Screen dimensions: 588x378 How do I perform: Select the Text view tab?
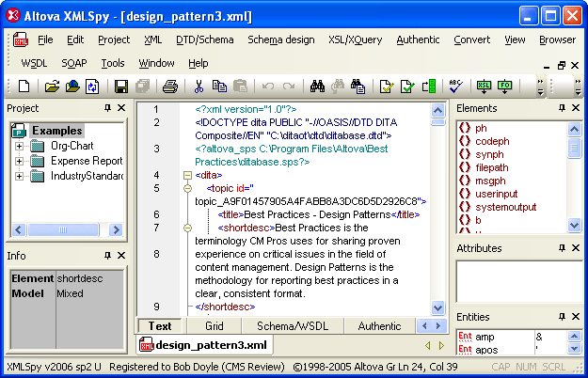[x=160, y=326]
